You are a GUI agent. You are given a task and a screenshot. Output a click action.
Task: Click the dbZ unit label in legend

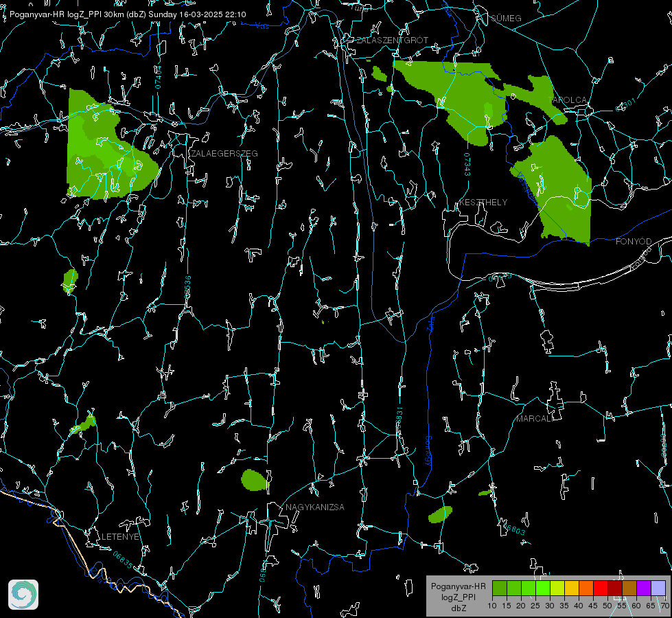pos(459,608)
